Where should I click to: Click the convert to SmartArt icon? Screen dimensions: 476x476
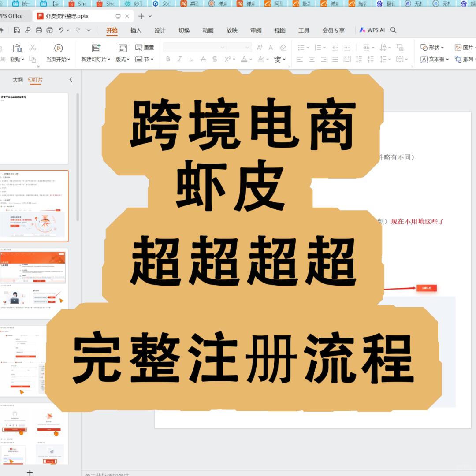pyautogui.click(x=400, y=47)
